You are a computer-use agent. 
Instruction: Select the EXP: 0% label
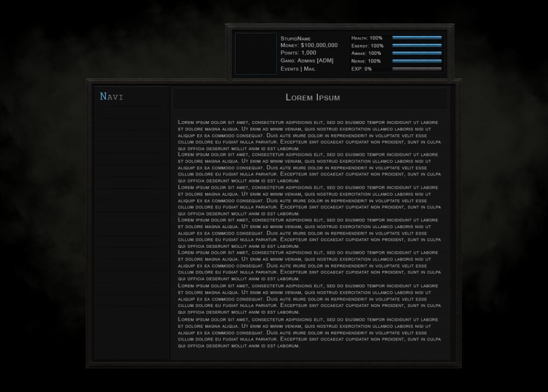[x=361, y=69]
